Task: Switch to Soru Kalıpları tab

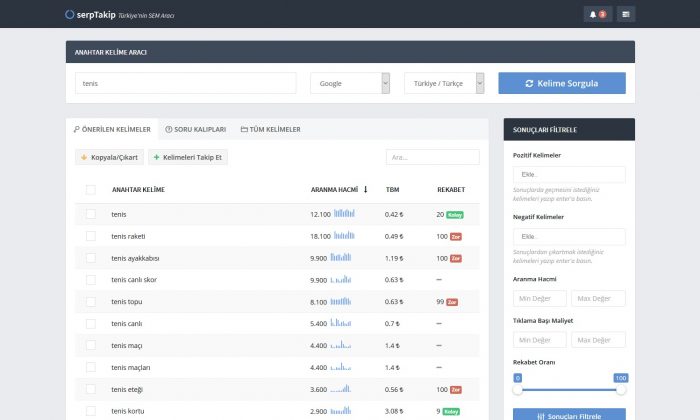Action: pos(196,129)
